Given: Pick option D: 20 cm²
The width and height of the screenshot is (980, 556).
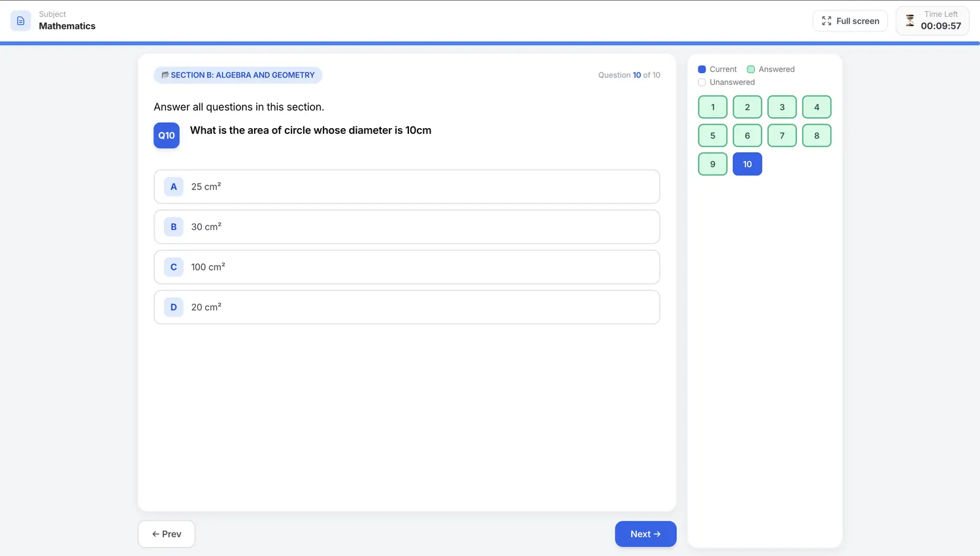Looking at the screenshot, I should click(407, 307).
